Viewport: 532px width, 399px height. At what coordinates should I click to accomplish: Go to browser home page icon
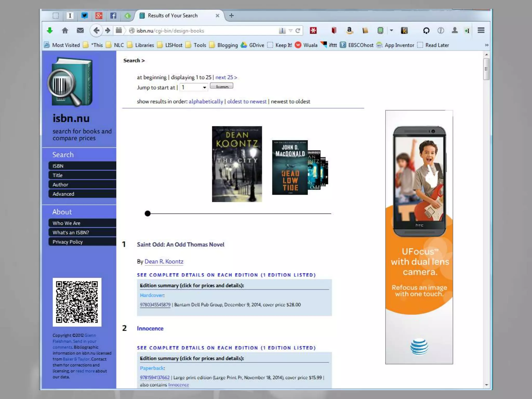(x=65, y=31)
